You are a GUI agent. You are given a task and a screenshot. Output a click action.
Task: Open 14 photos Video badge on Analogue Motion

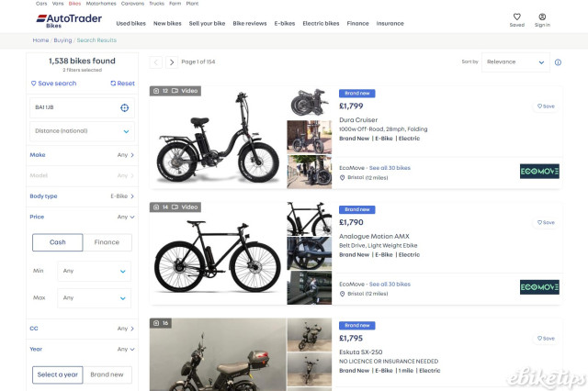tap(175, 207)
